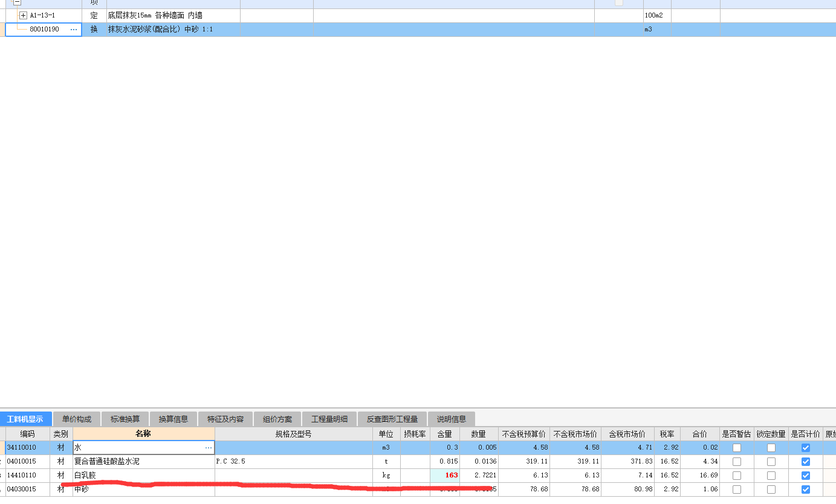Toggle 是否暂估 for the 白乳胶 row
This screenshot has width=836, height=504.
coord(737,476)
